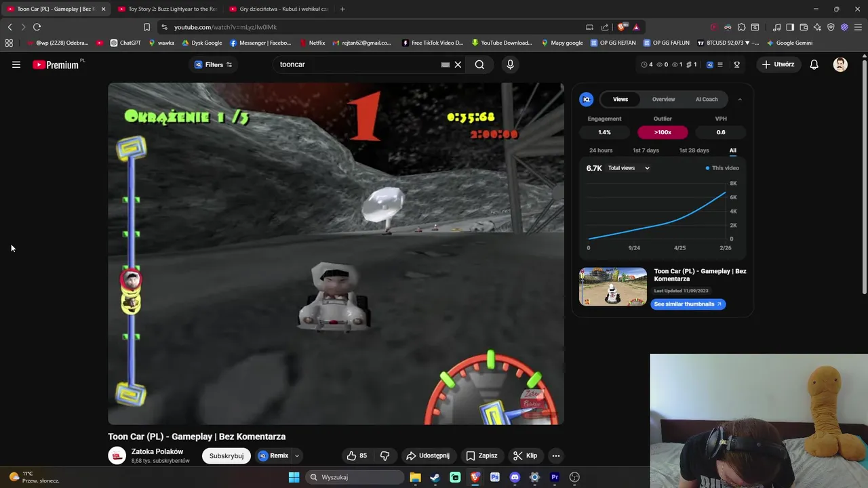This screenshot has width=868, height=488.
Task: Switch to the vidIQ Views tab
Action: (x=620, y=99)
